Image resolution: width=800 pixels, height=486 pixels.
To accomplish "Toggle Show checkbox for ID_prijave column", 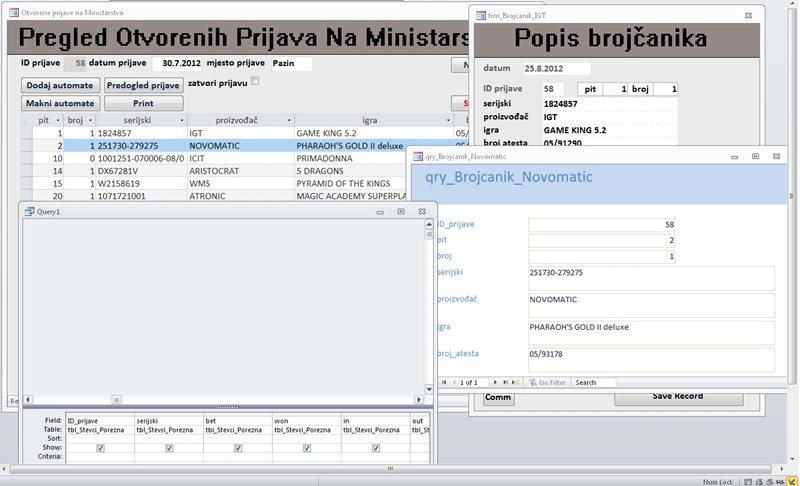I will pyautogui.click(x=101, y=448).
